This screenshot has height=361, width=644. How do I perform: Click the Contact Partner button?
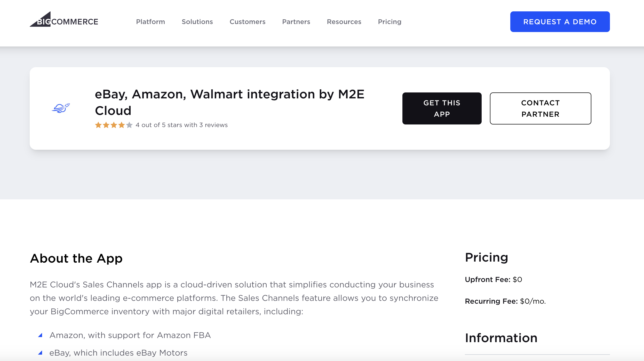coord(540,108)
